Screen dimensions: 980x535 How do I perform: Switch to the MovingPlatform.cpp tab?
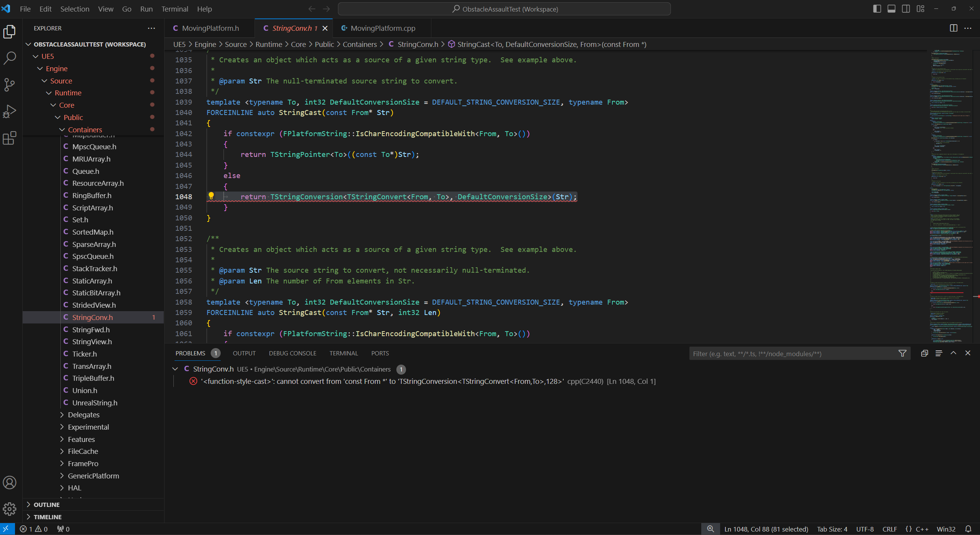click(383, 28)
